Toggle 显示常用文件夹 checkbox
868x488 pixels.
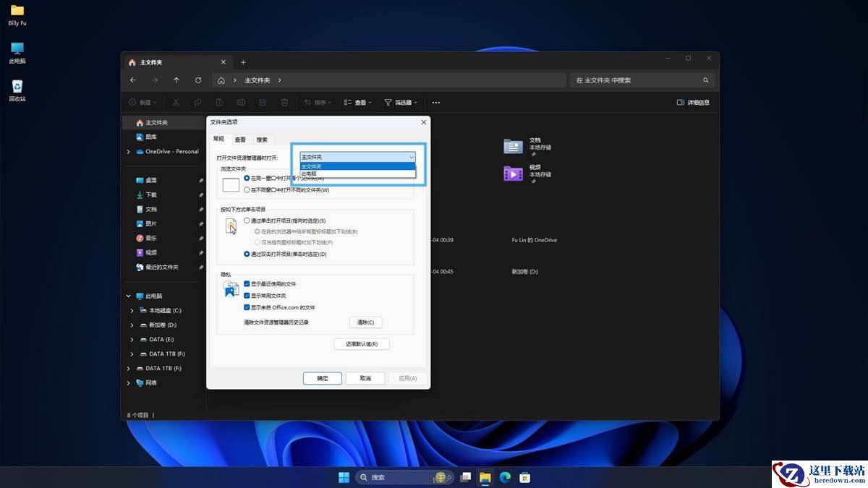click(x=247, y=296)
